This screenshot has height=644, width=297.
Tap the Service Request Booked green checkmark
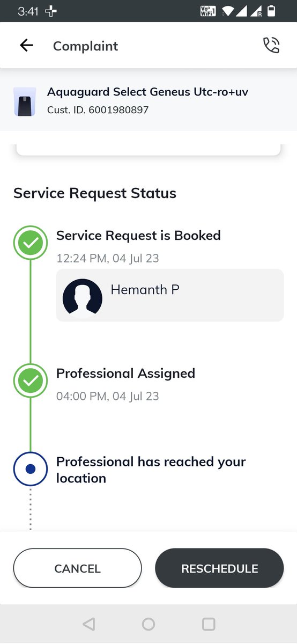31,243
